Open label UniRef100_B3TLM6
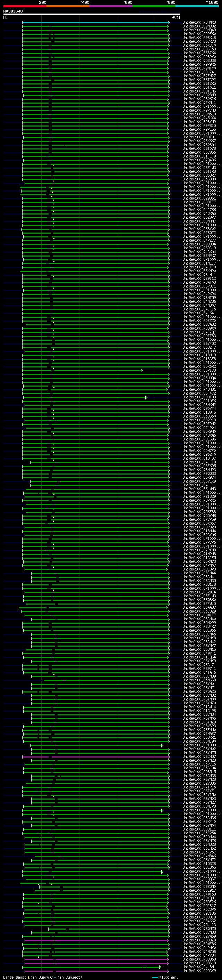This screenshot has height=980, width=222. 199,91
